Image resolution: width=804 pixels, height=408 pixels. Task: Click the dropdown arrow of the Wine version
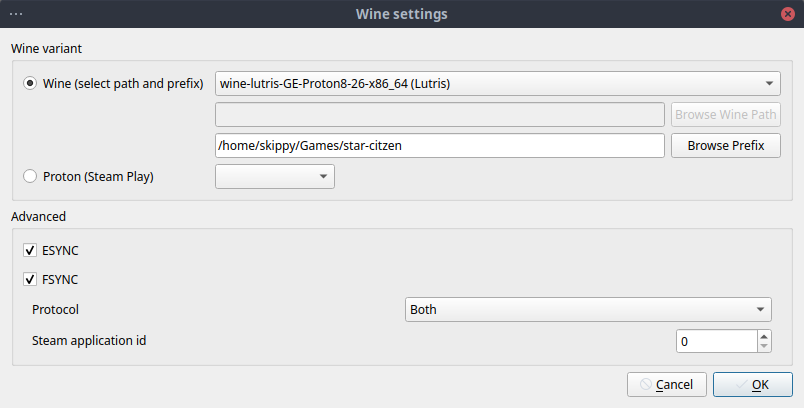point(769,84)
